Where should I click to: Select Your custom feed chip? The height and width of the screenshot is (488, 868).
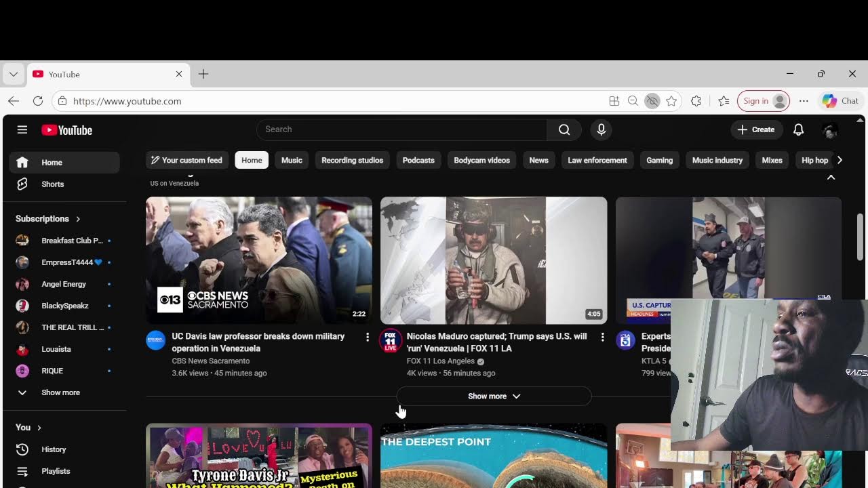point(186,161)
